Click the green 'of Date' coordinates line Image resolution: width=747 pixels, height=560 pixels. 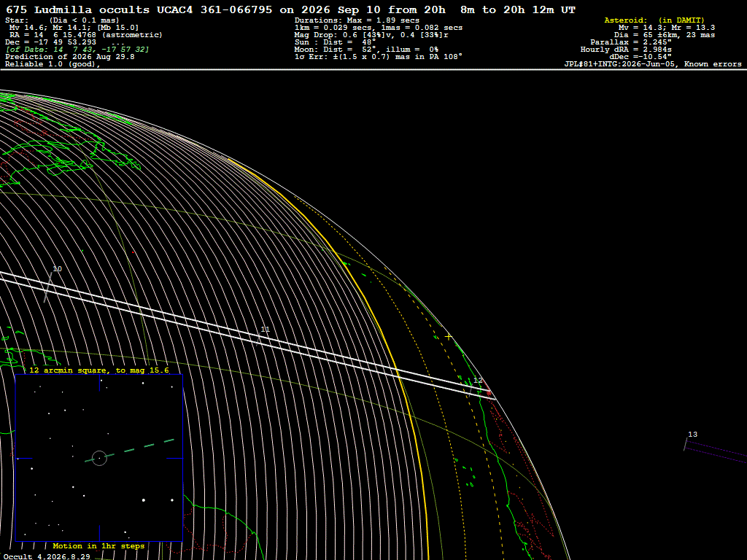coord(77,49)
